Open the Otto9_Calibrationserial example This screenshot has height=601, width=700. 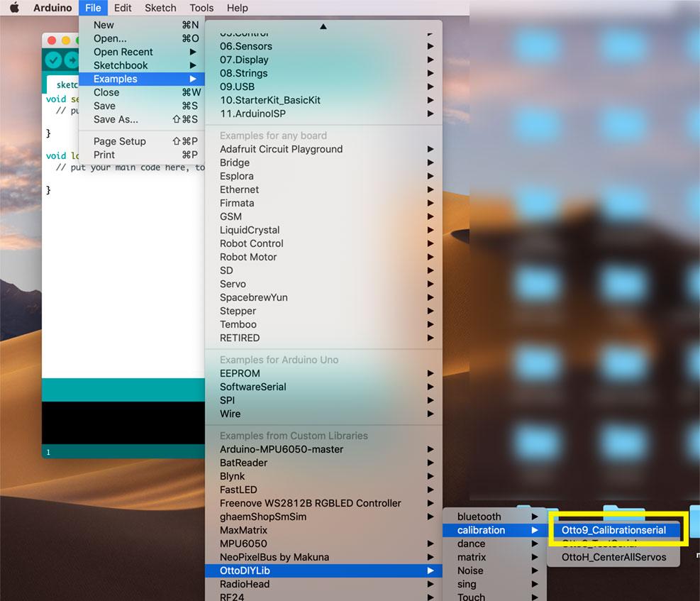[x=613, y=530]
